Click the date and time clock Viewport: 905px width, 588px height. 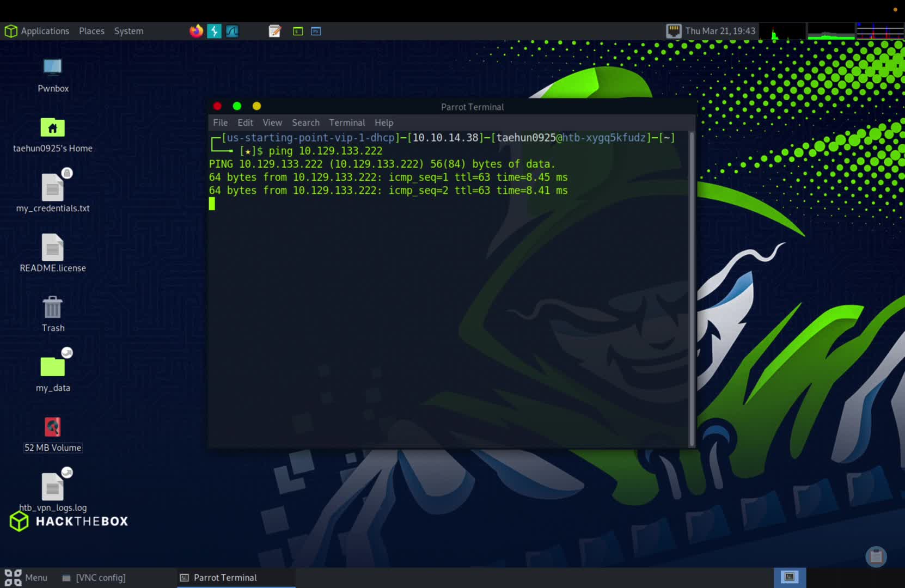tap(720, 31)
